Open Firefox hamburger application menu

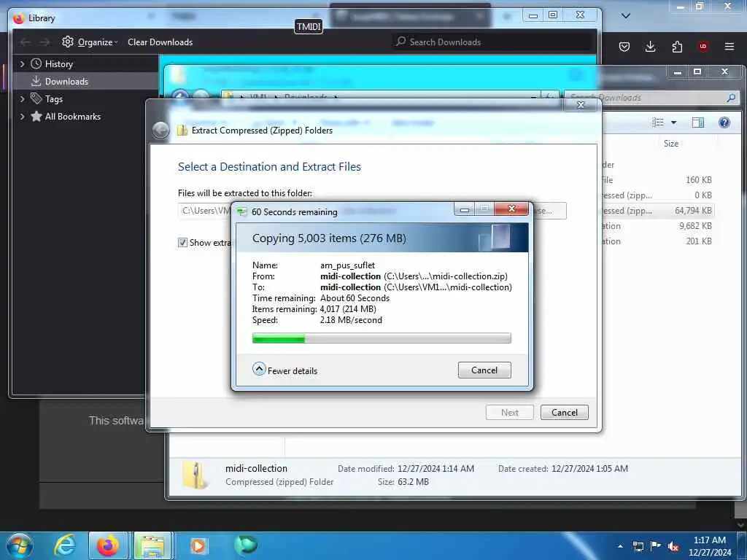click(x=729, y=47)
